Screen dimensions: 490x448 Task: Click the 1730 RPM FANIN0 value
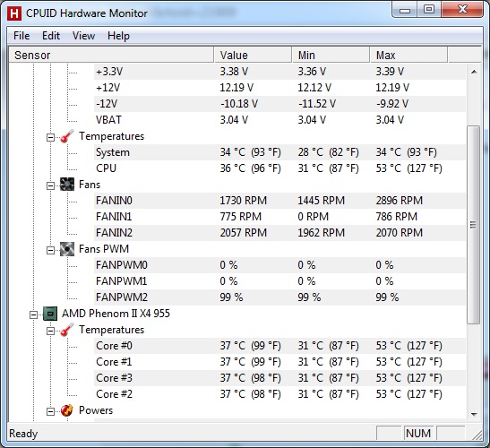pos(243,201)
